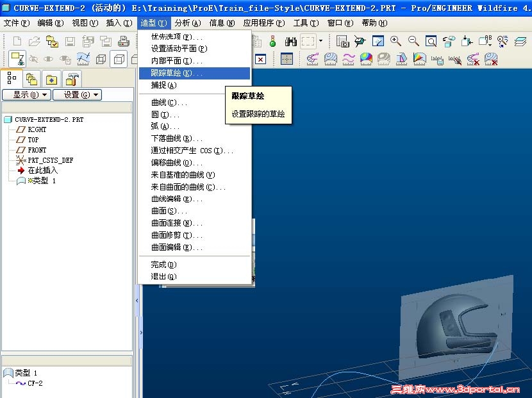Open the 信息(N) menu
The height and width of the screenshot is (398, 532).
tap(222, 22)
